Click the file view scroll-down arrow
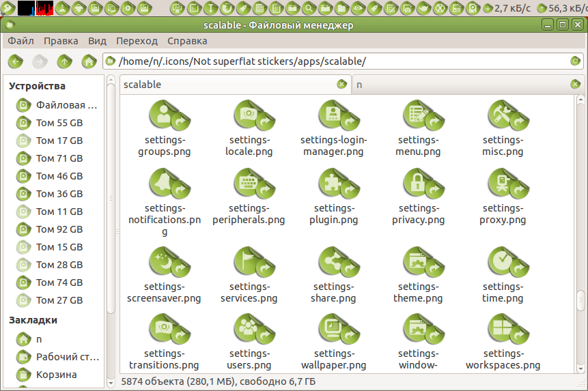The image size is (588, 391). (x=580, y=368)
